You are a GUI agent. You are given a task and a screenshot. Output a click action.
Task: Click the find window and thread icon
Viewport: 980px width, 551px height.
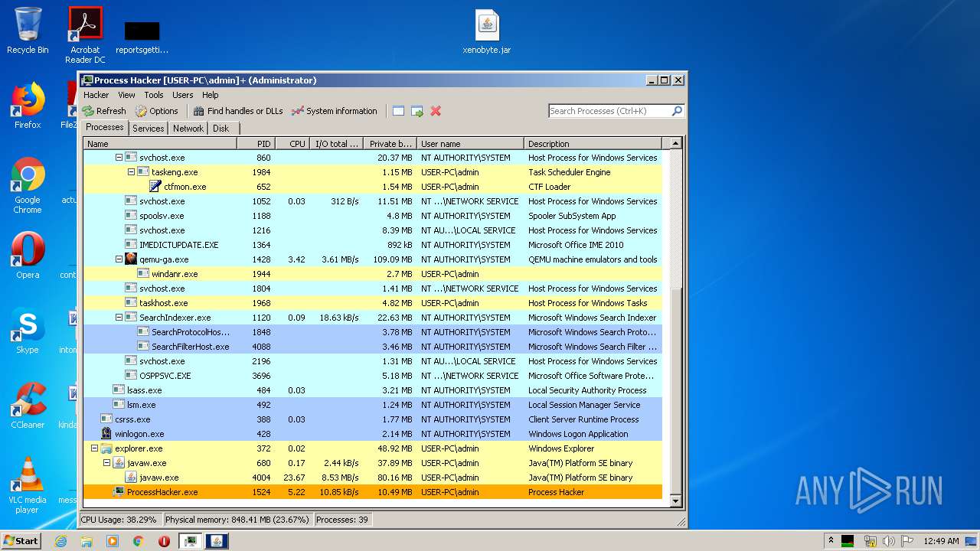(x=417, y=111)
